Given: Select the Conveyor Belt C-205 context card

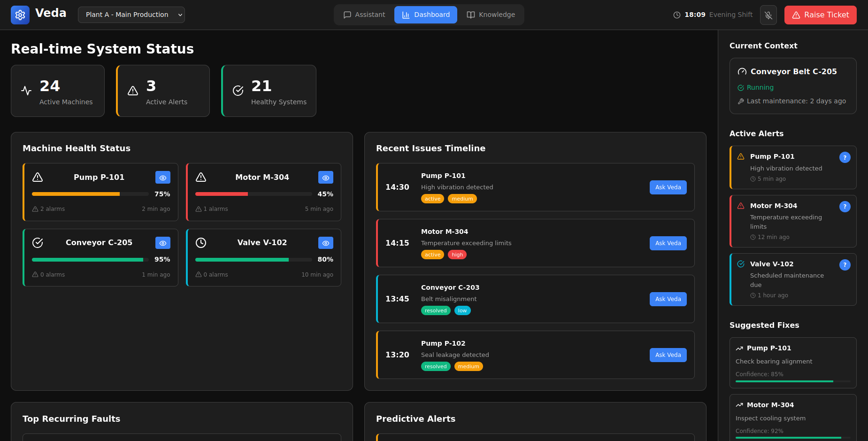Looking at the screenshot, I should [x=792, y=86].
